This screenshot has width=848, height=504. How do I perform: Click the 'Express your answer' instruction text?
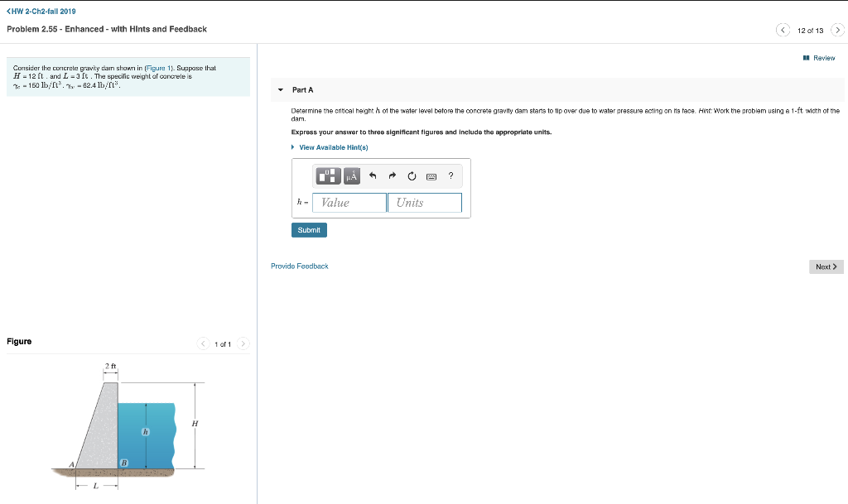click(422, 132)
